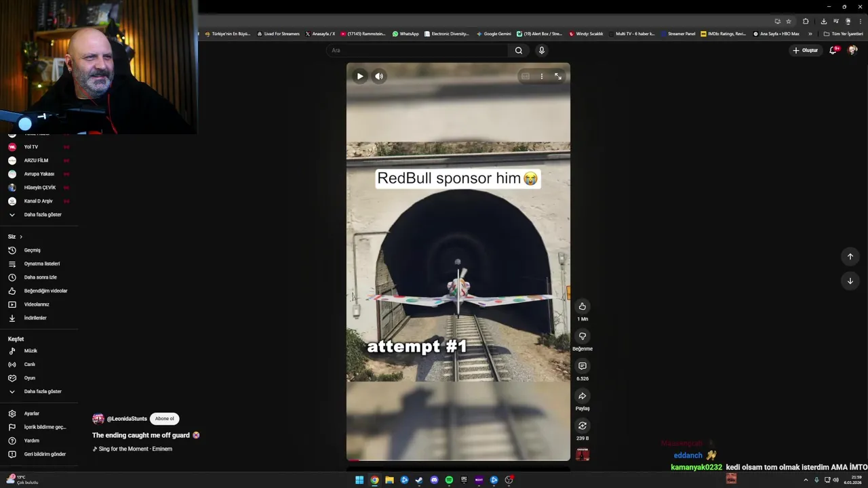Open the Chrome extensions puzzle icon

click(806, 21)
